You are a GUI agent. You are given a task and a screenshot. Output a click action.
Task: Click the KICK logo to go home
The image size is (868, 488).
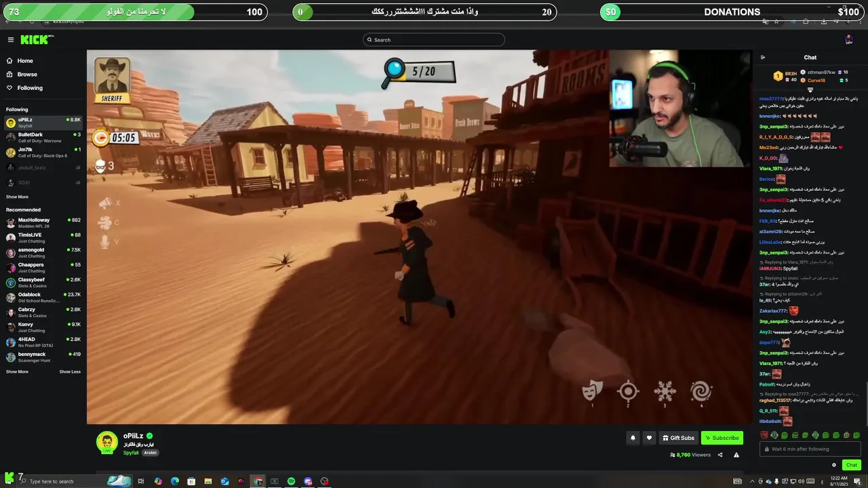(x=35, y=40)
